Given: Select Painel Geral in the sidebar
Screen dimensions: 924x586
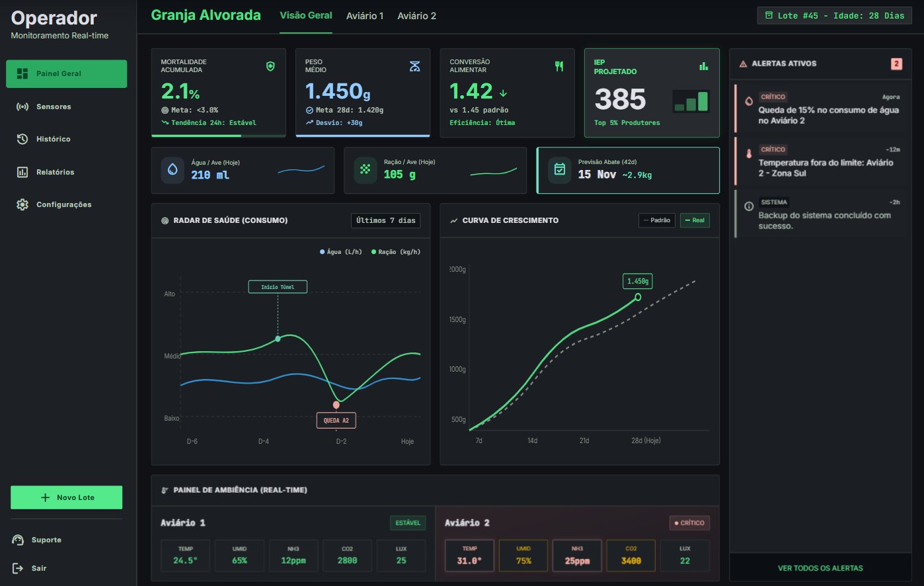Looking at the screenshot, I should pos(67,73).
